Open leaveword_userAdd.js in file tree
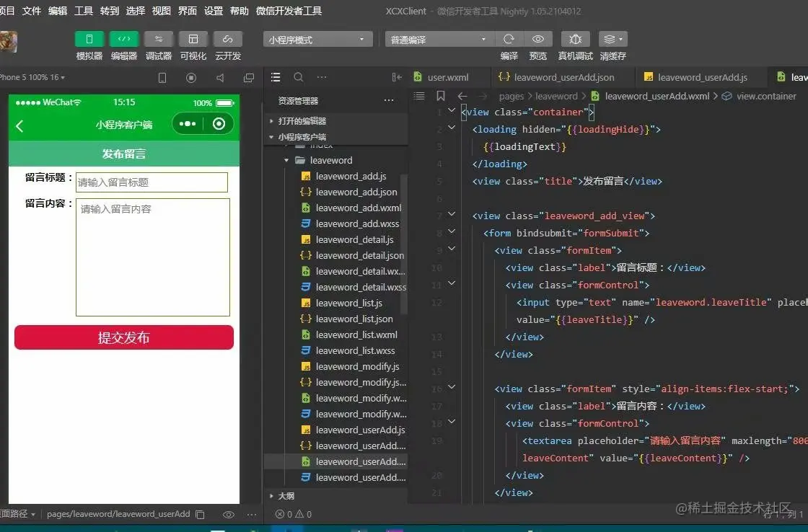The height and width of the screenshot is (532, 808). (x=360, y=430)
